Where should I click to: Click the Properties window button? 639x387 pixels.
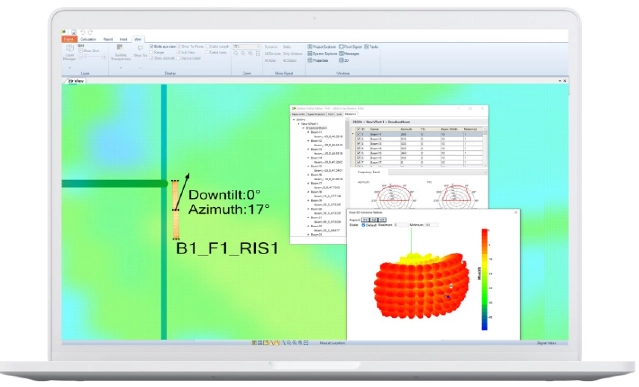(x=318, y=60)
